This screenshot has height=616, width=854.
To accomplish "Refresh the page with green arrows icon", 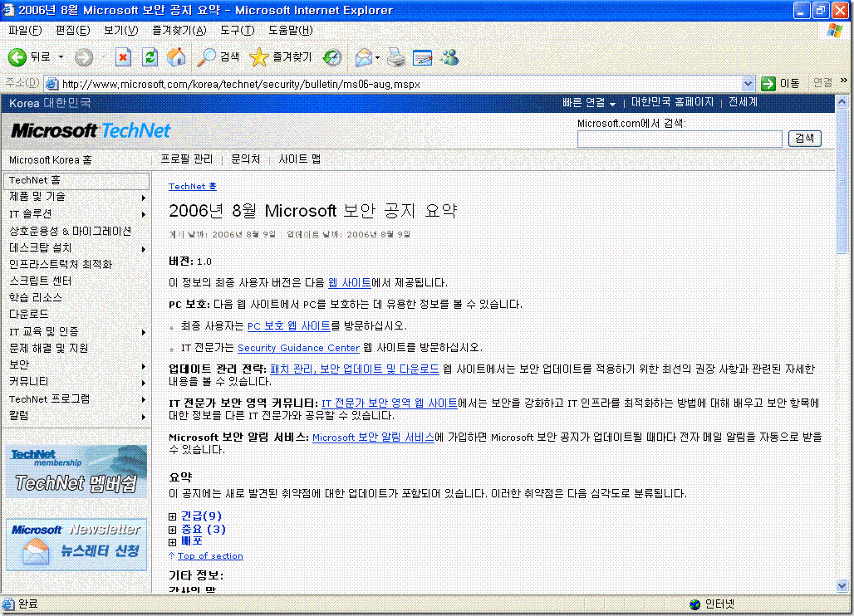I will pyautogui.click(x=150, y=57).
